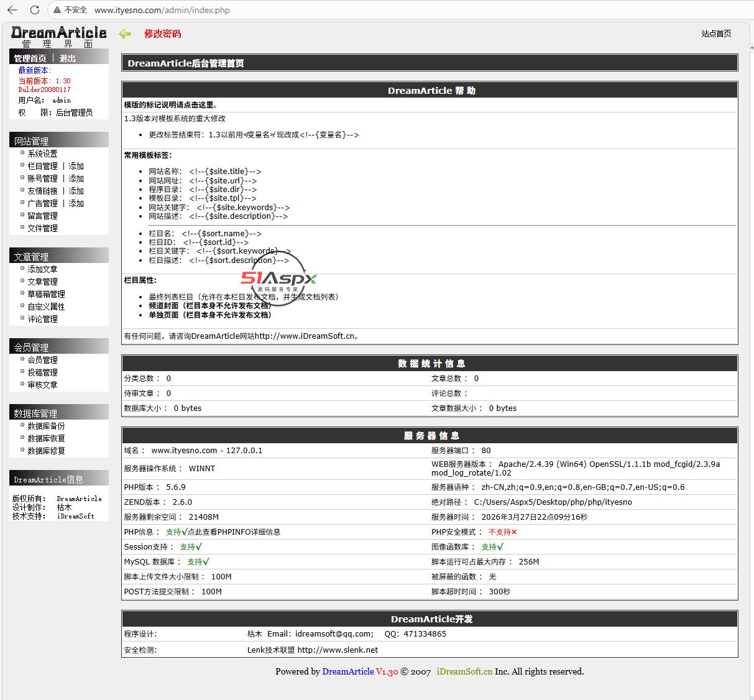Open 栏目管理
This screenshot has width=754, height=700.
42,166
